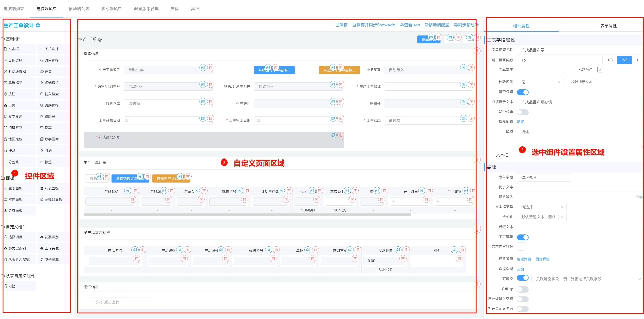Open the 校验规则 dropdown
The height and width of the screenshot is (319, 644).
tap(540, 82)
